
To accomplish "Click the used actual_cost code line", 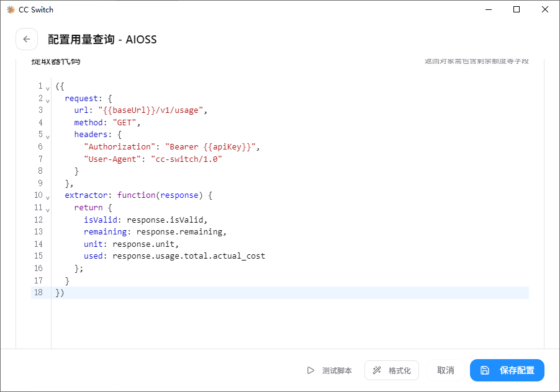I will point(174,256).
